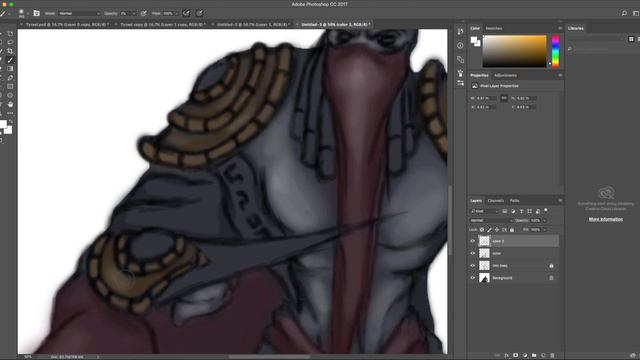Switch to the Adjustments tab

(x=505, y=76)
